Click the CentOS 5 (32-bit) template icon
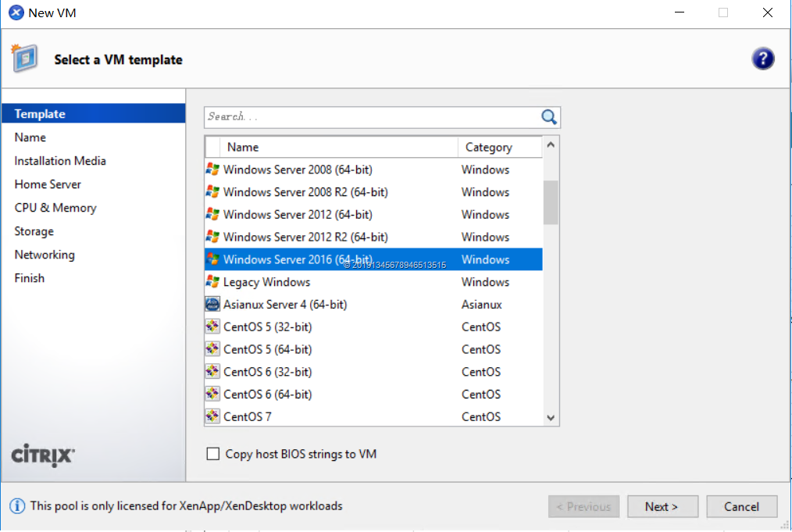This screenshot has height=532, width=792. point(212,327)
